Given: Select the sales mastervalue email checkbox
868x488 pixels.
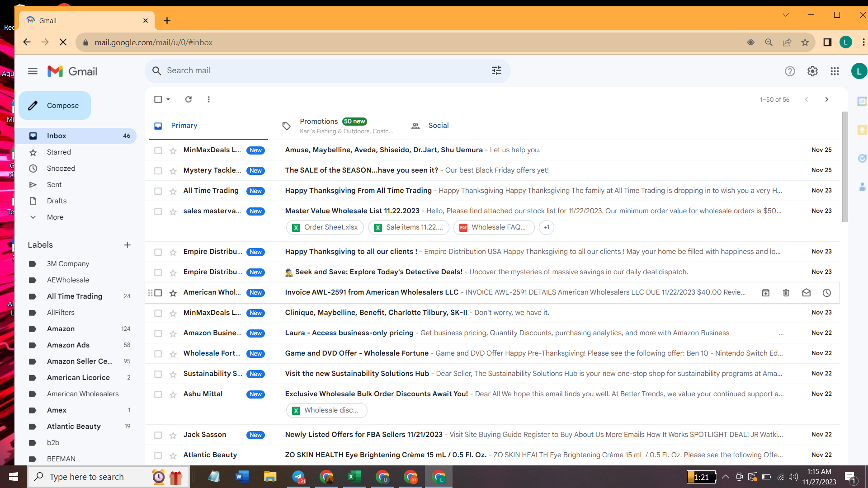Looking at the screenshot, I should (x=158, y=211).
